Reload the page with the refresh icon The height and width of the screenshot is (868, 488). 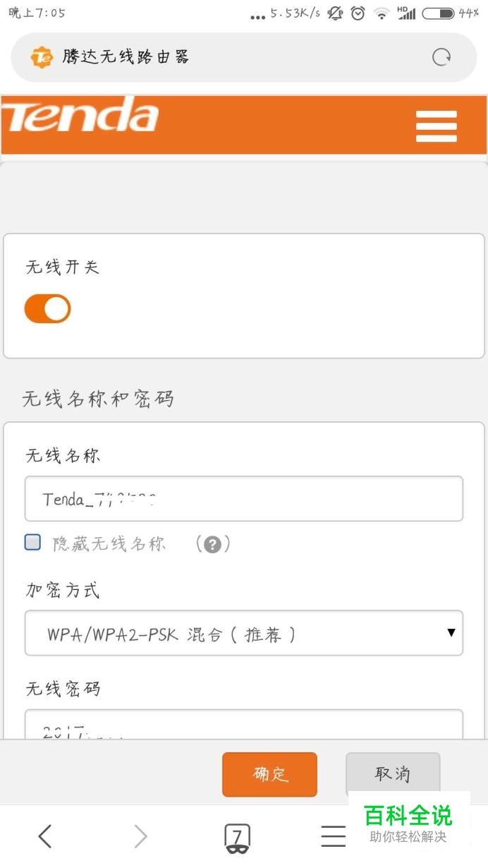[441, 57]
